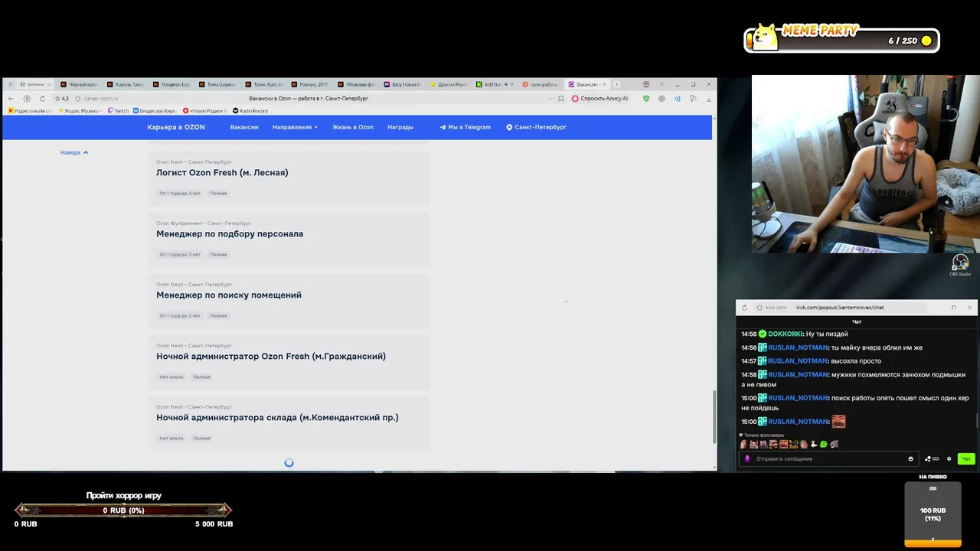Reload the Ozon career page
This screenshot has height=551, width=980.
42,99
